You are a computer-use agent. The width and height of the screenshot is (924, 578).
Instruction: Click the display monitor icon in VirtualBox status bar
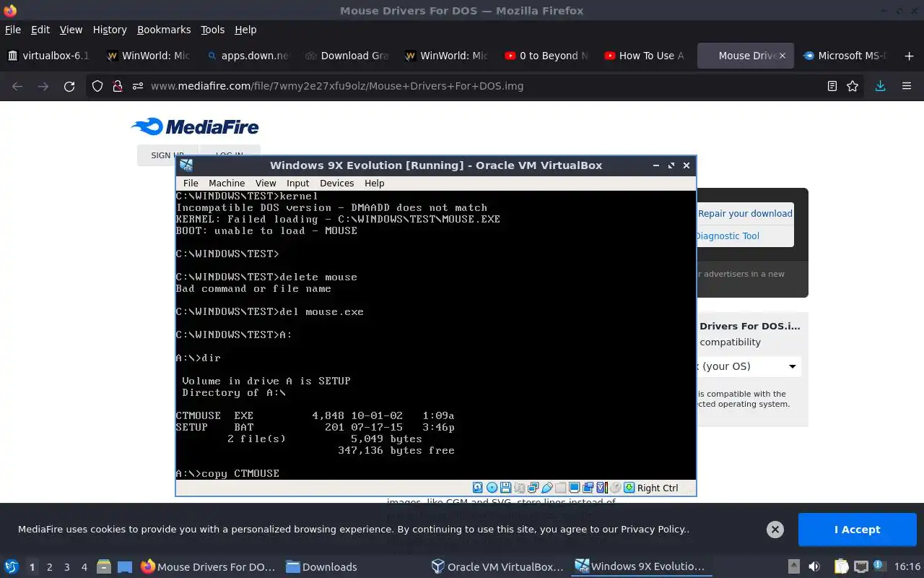[x=574, y=488]
